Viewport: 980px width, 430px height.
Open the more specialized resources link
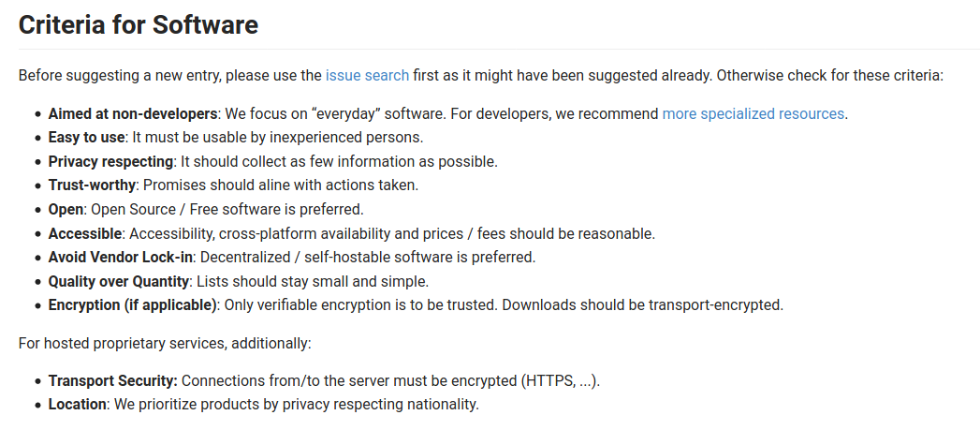click(x=753, y=113)
